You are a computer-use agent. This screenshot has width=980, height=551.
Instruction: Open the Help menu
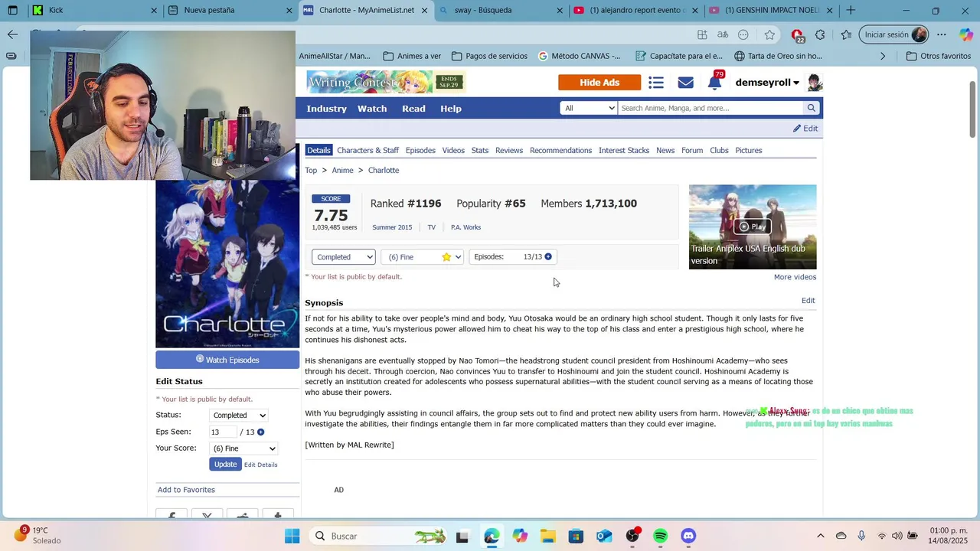tap(451, 109)
